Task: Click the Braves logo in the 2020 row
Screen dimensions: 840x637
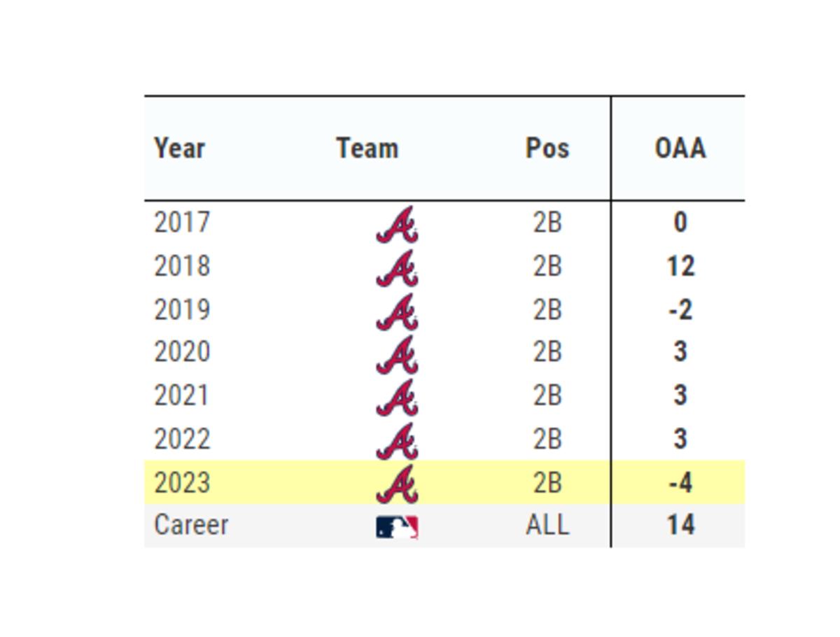Action: click(397, 354)
